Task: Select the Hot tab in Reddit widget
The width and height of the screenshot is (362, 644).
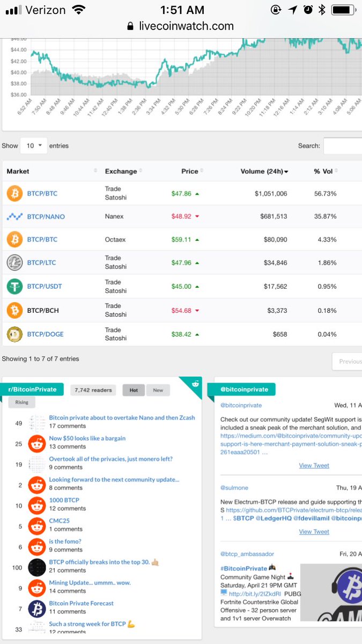Action: [x=134, y=390]
